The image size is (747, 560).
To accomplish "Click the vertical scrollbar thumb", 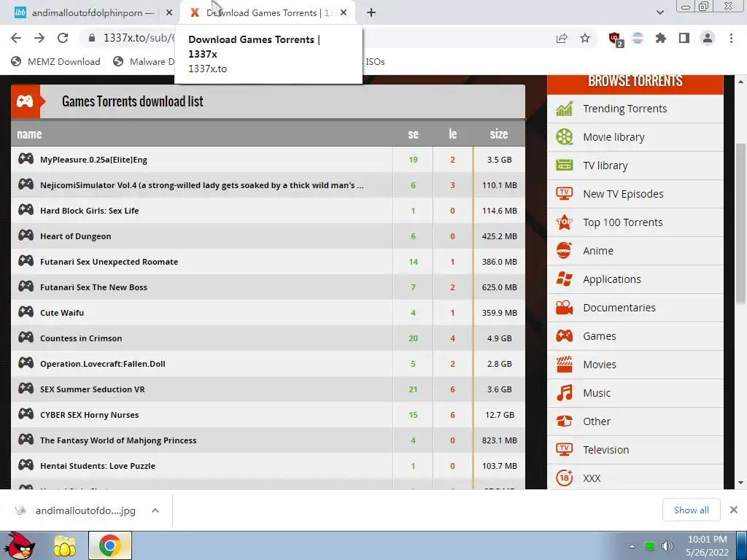I will click(740, 223).
